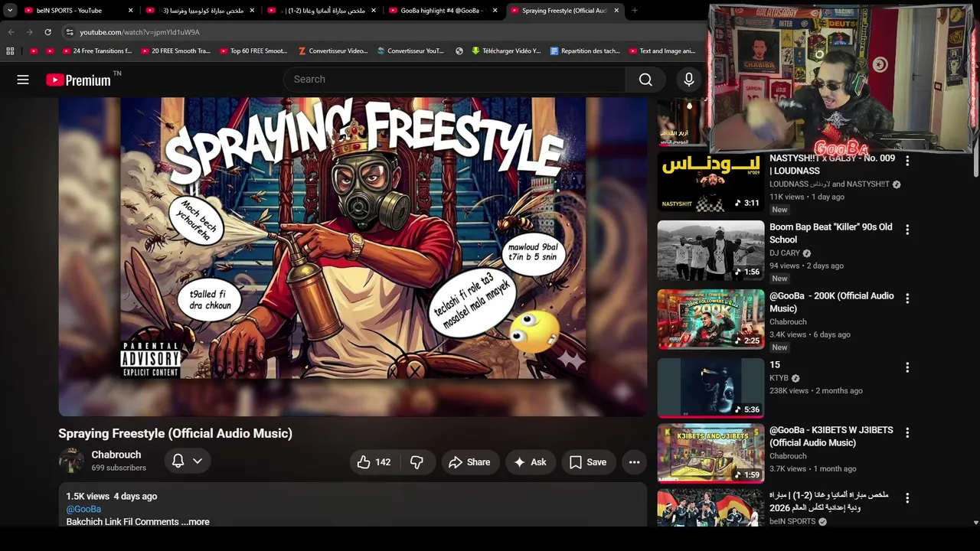Share the Spraying Freestyle video
The height and width of the screenshot is (551, 980).
coord(469,462)
